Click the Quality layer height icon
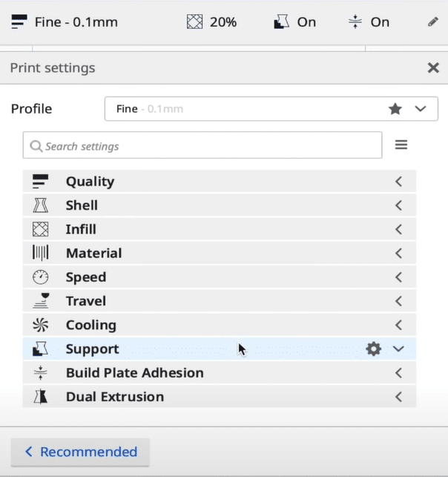448x477 pixels. (x=40, y=181)
